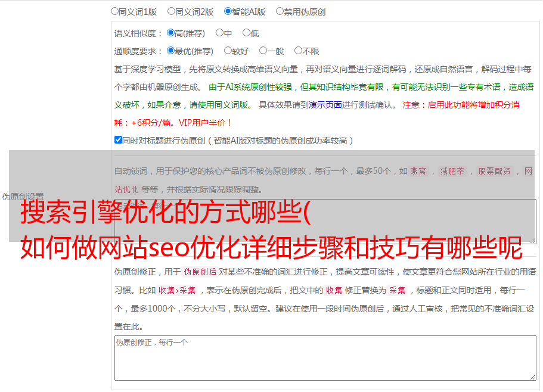Click the 收集>采集 example tag
Viewport: 543px width, 392px height.
(177, 290)
